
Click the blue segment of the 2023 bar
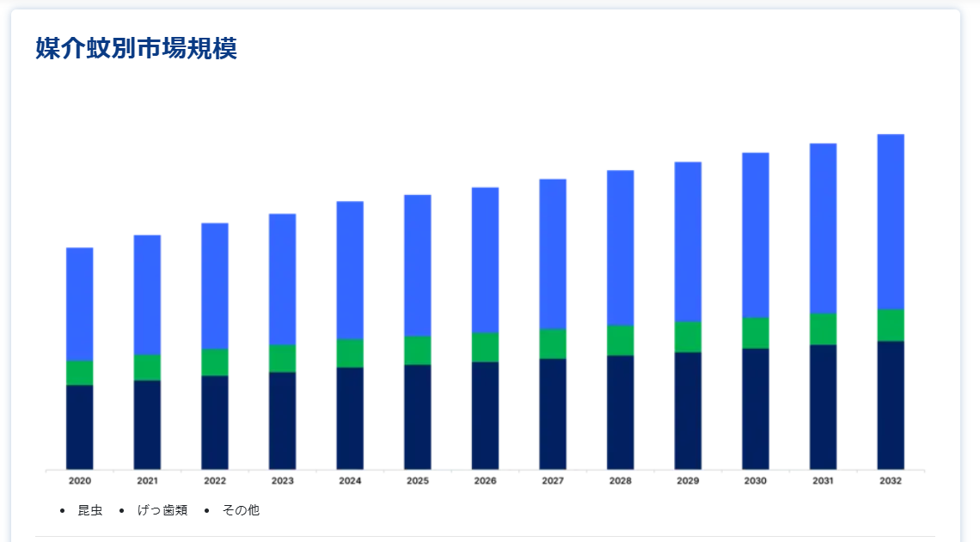click(283, 279)
